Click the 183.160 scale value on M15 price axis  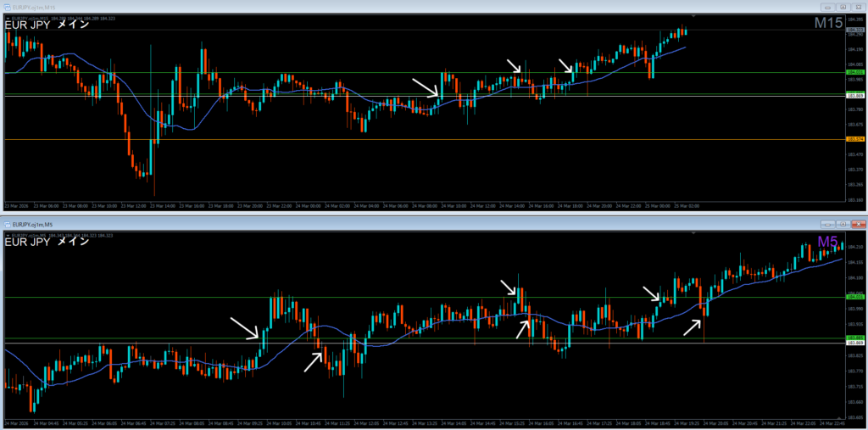click(x=855, y=199)
